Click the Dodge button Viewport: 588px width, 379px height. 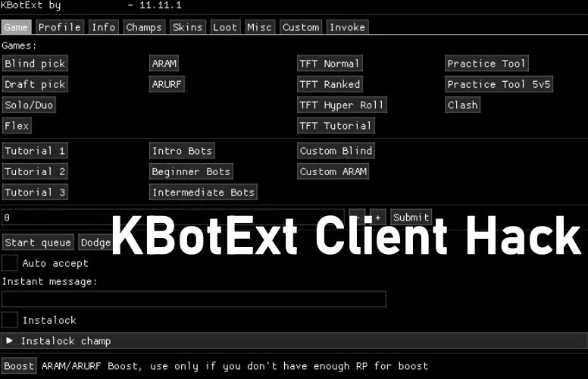coord(95,242)
